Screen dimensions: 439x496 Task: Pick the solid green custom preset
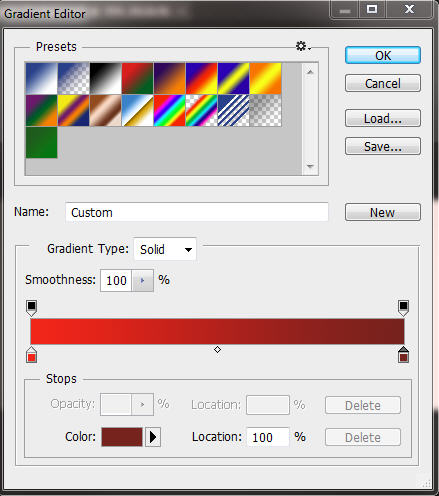[x=42, y=142]
